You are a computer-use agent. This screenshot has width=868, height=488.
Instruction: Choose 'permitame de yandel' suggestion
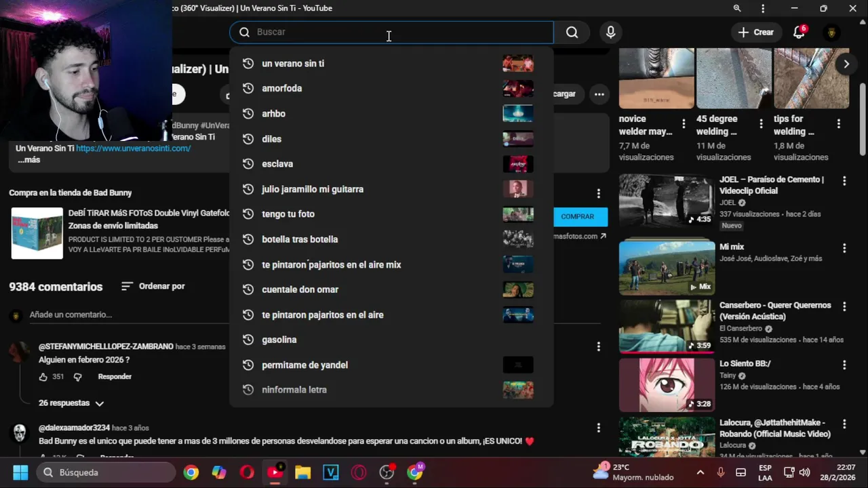click(x=391, y=365)
